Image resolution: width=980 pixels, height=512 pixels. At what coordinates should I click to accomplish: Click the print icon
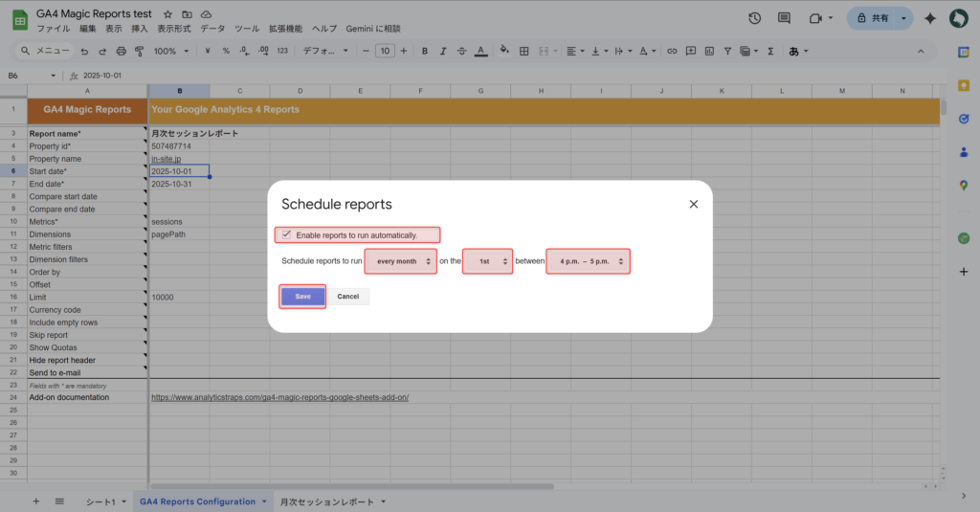pos(122,52)
